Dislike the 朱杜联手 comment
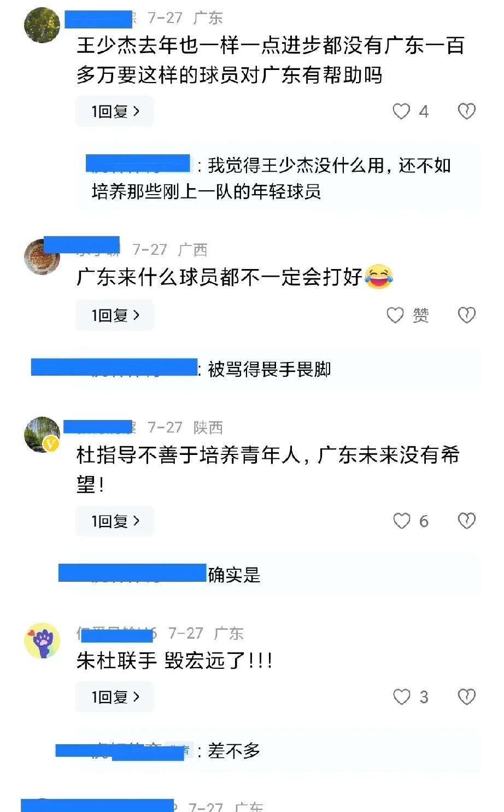 point(466,697)
